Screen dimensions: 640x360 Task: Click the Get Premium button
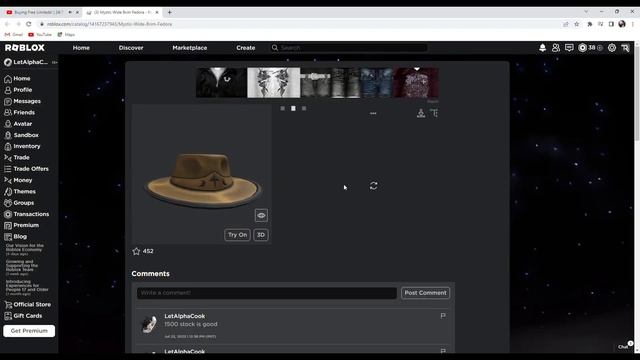29,331
